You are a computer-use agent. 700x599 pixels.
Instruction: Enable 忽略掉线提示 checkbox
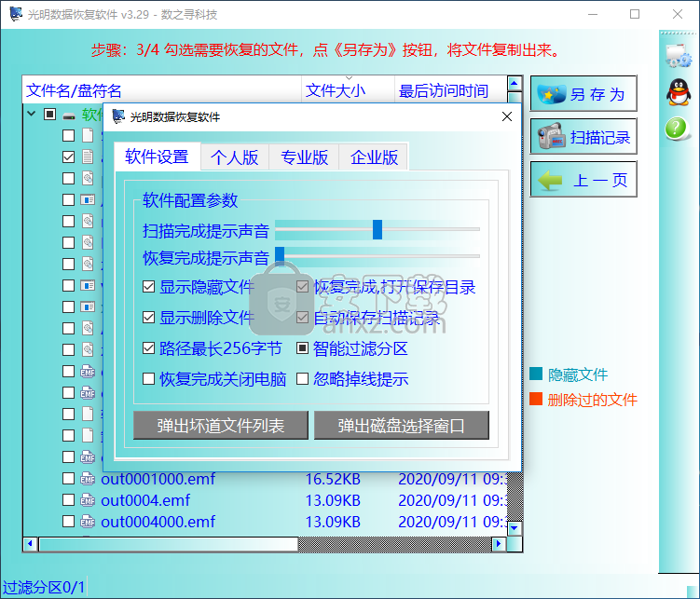pos(302,379)
